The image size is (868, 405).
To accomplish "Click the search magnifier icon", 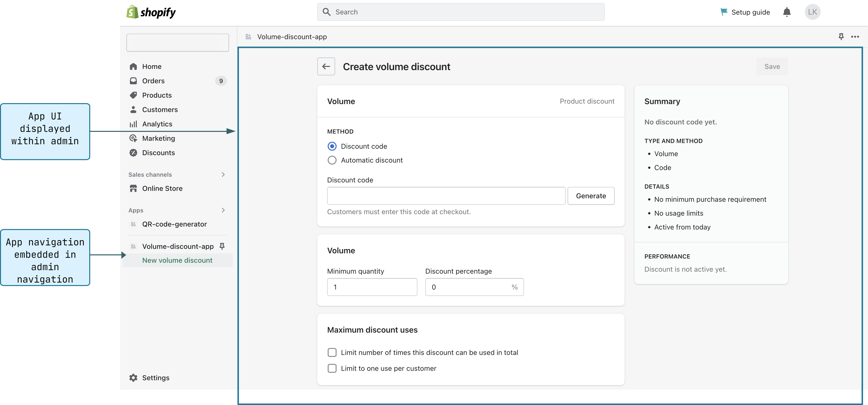I will click(326, 12).
